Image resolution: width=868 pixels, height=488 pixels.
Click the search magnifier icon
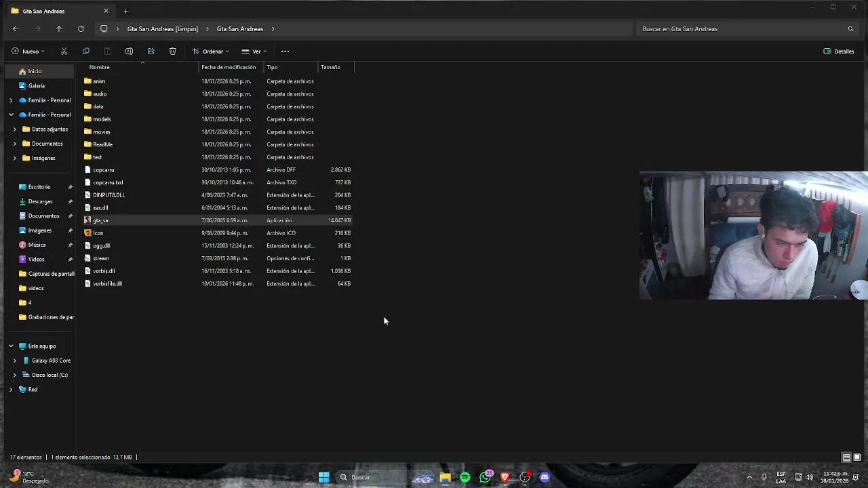pyautogui.click(x=850, y=29)
